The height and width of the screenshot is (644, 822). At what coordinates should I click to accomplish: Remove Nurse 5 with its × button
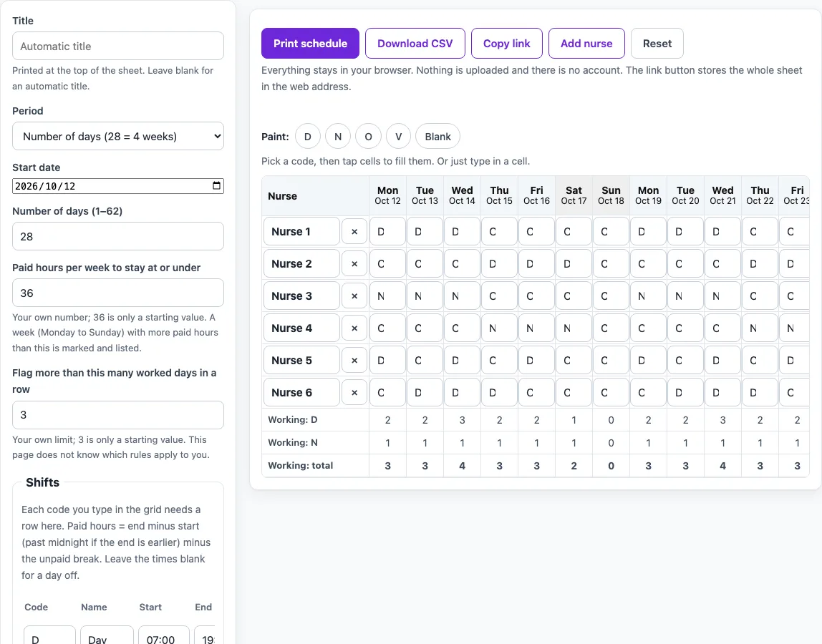354,361
